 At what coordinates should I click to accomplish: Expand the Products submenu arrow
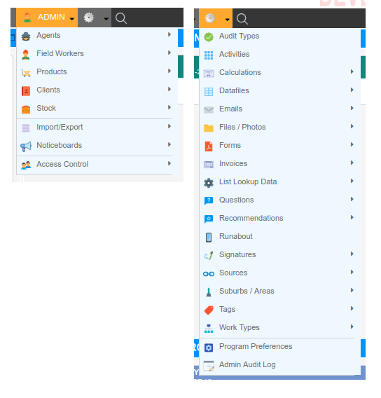pyautogui.click(x=169, y=71)
